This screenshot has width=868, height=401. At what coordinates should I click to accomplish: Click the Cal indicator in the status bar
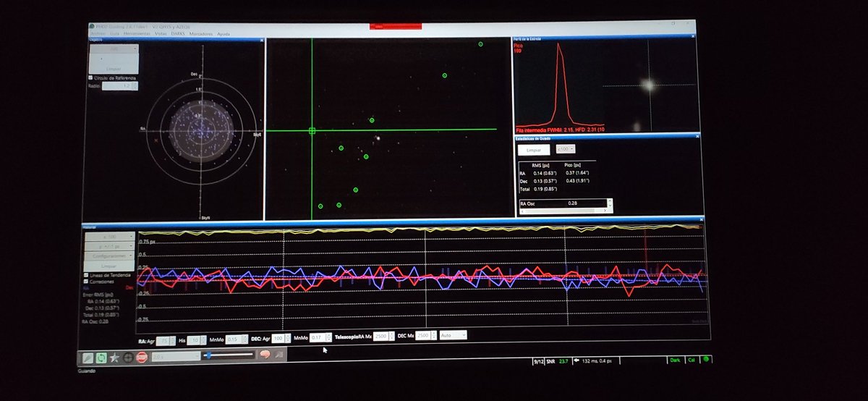[x=692, y=359]
